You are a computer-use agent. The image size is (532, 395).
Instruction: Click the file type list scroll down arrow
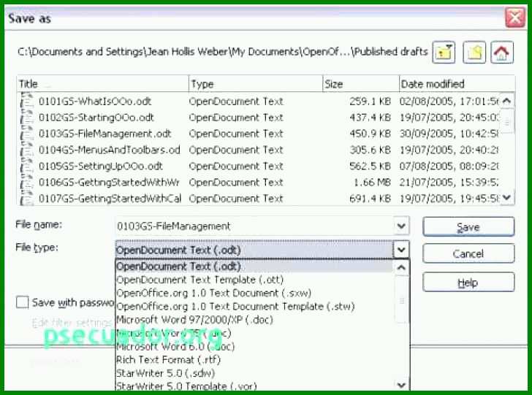[x=401, y=385]
